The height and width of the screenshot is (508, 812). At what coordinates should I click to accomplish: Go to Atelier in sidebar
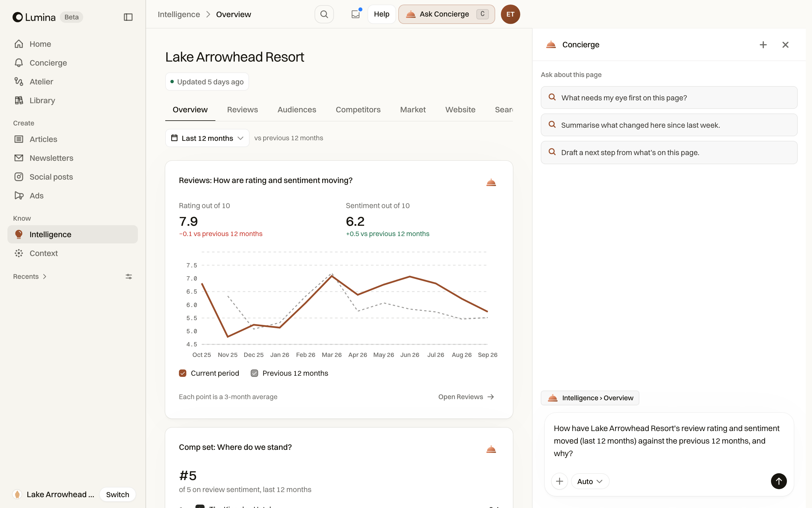pos(73,82)
